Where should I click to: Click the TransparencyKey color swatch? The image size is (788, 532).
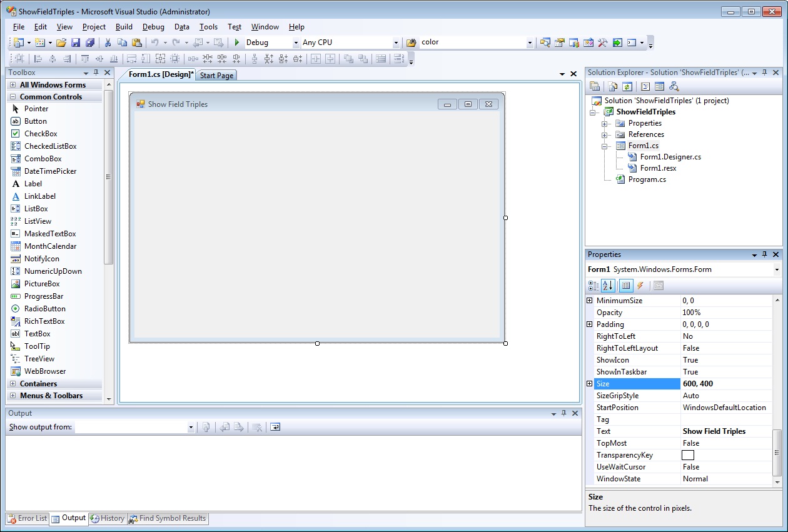click(x=687, y=454)
